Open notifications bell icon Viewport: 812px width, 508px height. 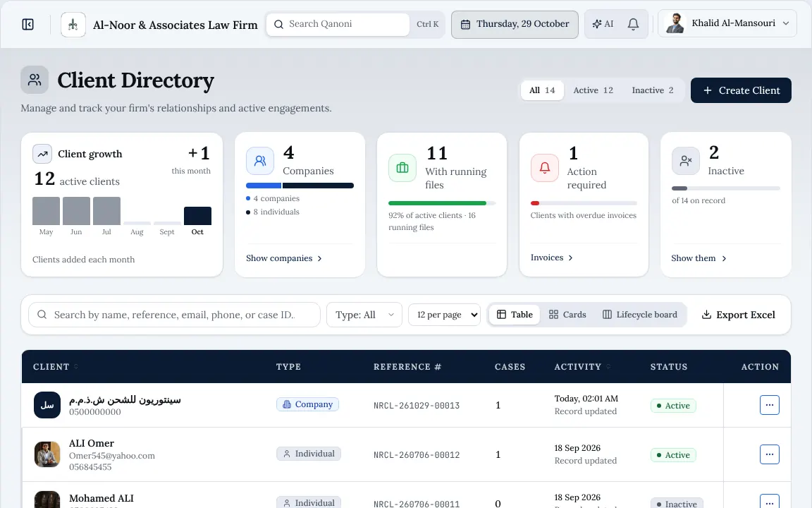pos(633,24)
